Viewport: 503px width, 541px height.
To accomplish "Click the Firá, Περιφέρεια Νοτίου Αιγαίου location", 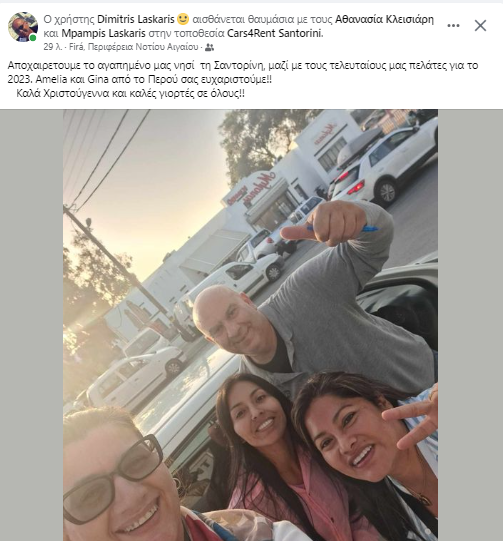I will [x=134, y=47].
